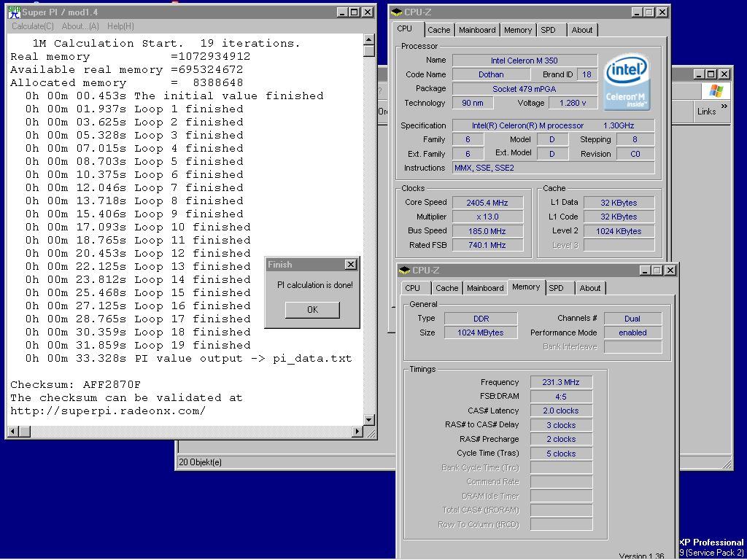Click the Code Name field Dothan
The width and height of the screenshot is (747, 560).
pyautogui.click(x=491, y=74)
